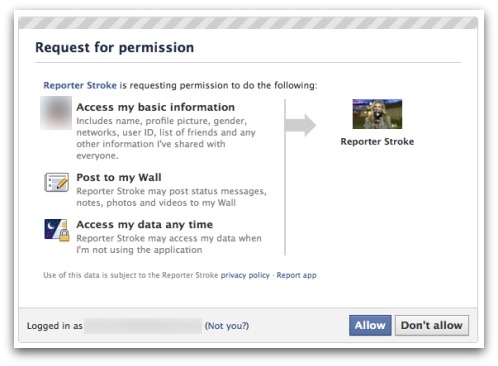This screenshot has width=498, height=366.
Task: Click the basic information description text
Action: click(166, 138)
